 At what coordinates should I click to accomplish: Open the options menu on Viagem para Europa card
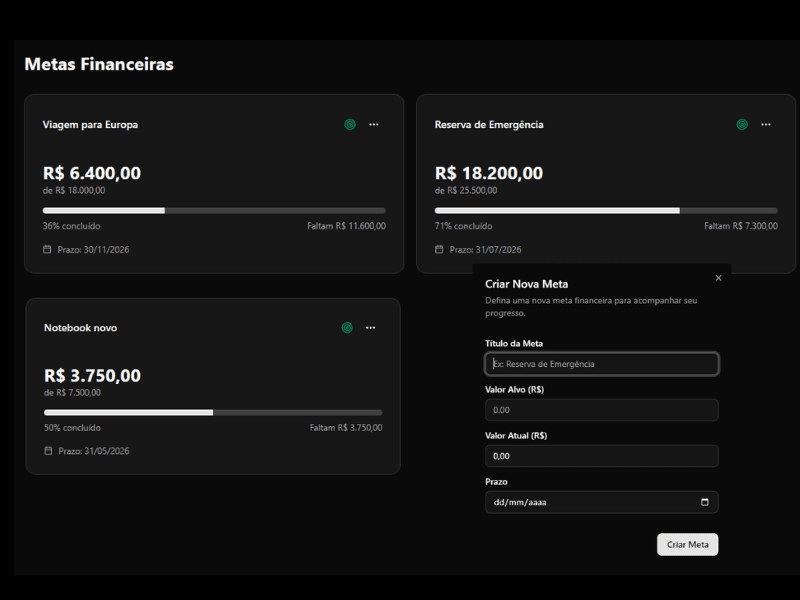374,124
